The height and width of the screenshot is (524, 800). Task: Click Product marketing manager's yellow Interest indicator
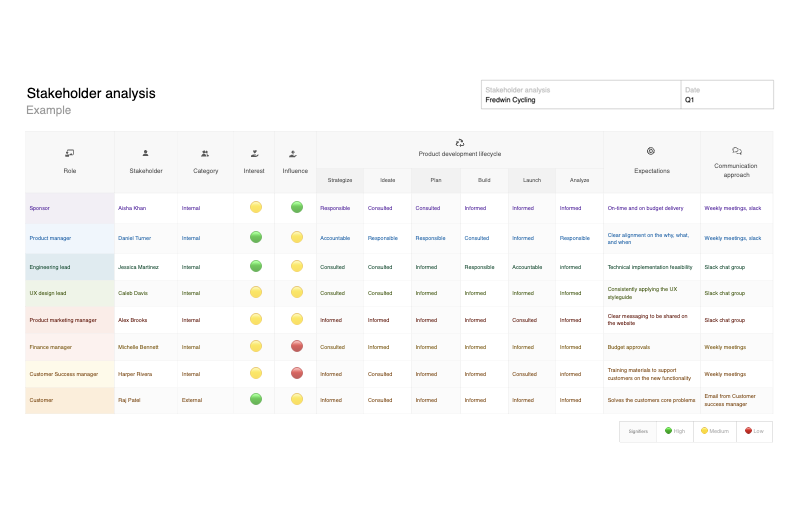256,319
